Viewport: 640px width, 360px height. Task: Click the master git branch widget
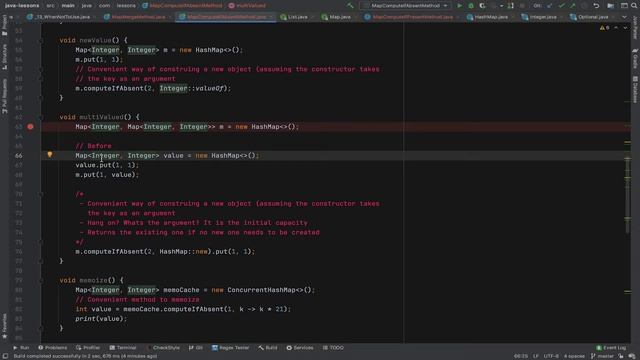tap(602, 356)
